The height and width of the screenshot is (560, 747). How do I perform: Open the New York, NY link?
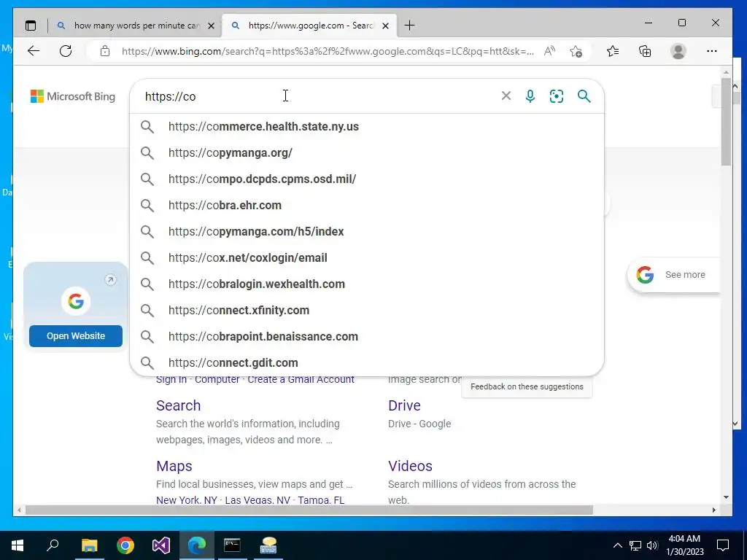pyautogui.click(x=187, y=500)
